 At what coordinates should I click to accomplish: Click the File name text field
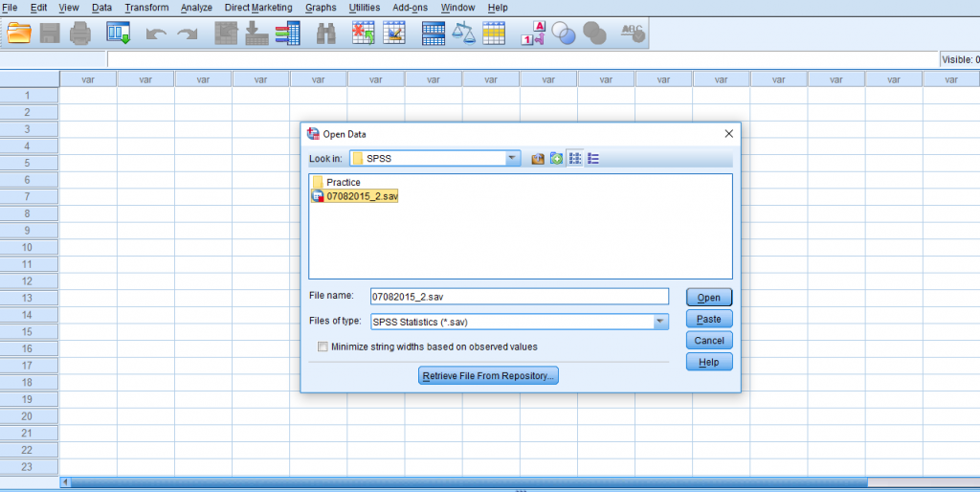point(519,297)
